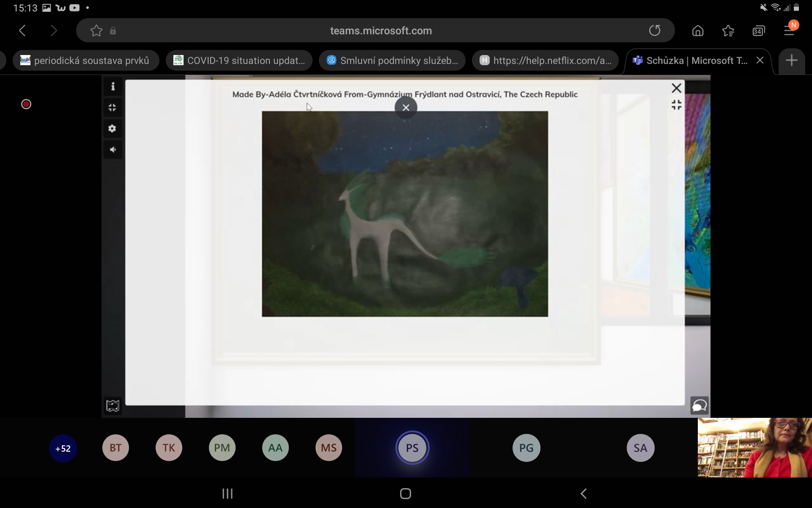Exit fullscreen in gallery sidebar
The height and width of the screenshot is (508, 812).
pos(112,108)
